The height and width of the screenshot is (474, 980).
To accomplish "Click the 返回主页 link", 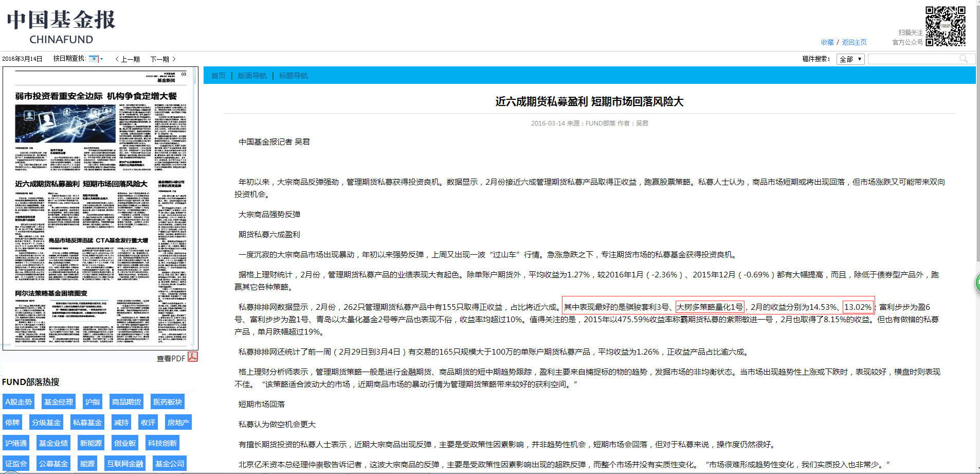I will coord(854,42).
